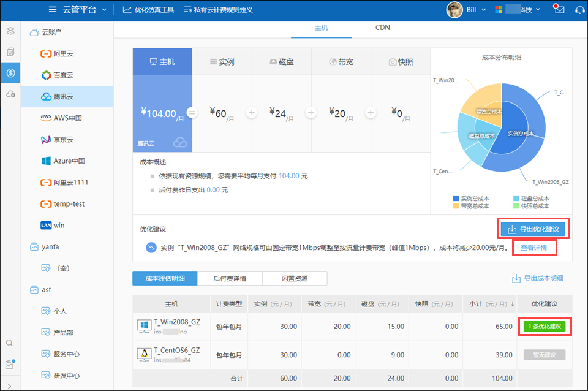
Task: Select the dollar cost icon in left rail
Action: pos(10,73)
